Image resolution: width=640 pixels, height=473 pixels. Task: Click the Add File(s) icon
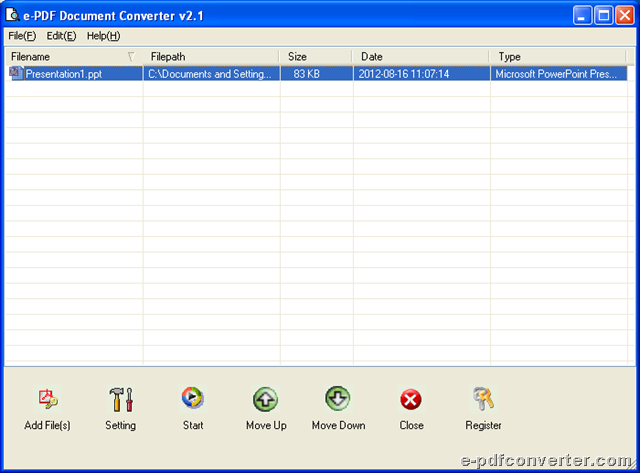(48, 398)
